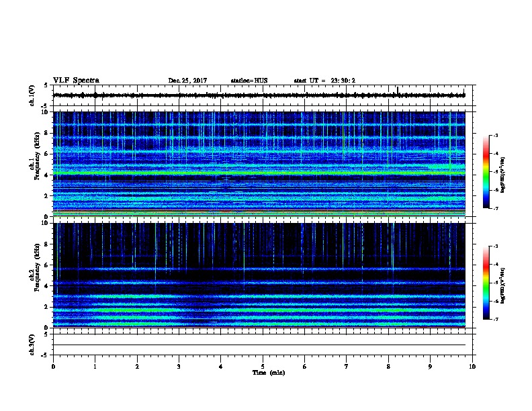Click the ch.1(V) waveform axis label
532x411 pixels.
(x=32, y=95)
